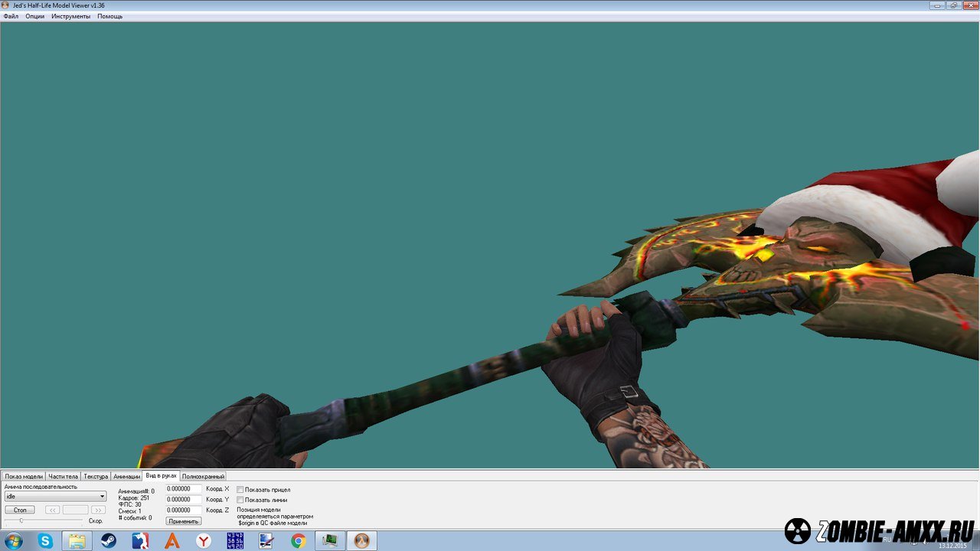
Task: Switch to the Полноэкранный tab
Action: pos(203,476)
